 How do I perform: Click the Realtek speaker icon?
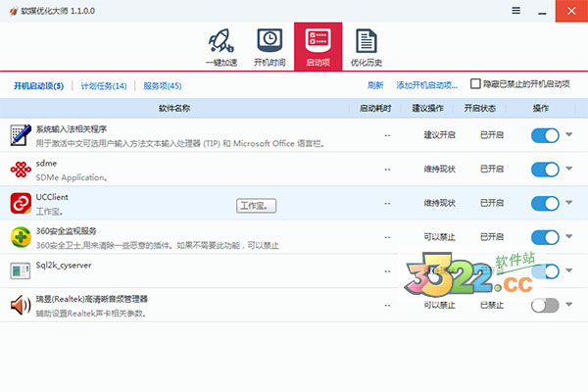click(21, 305)
